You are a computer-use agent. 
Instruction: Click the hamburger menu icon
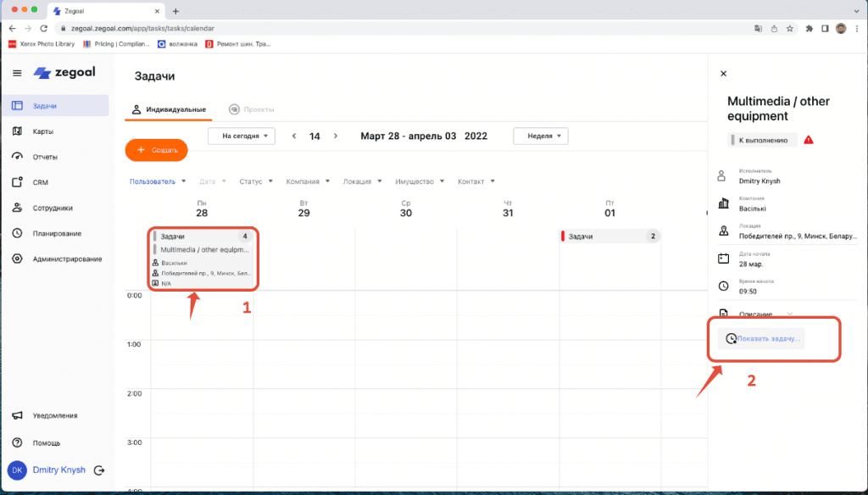(x=17, y=73)
